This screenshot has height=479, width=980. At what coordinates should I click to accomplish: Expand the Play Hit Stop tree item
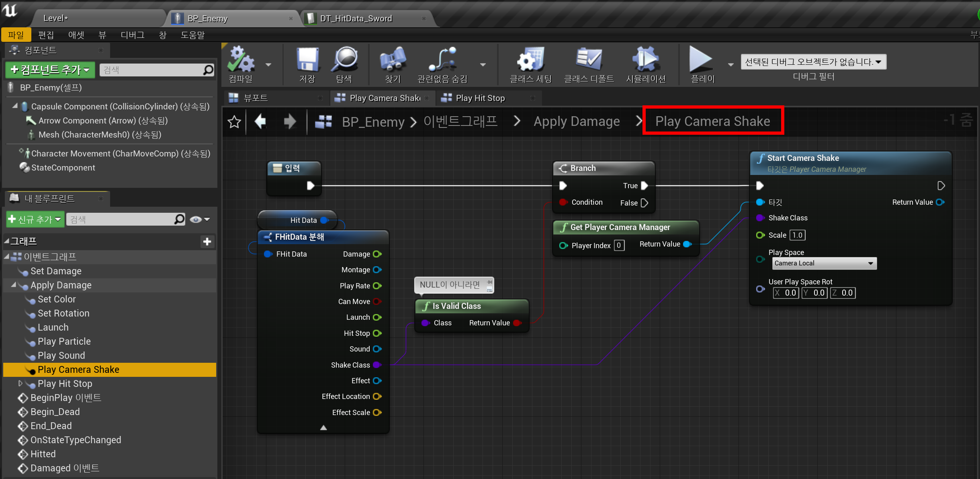click(x=20, y=383)
